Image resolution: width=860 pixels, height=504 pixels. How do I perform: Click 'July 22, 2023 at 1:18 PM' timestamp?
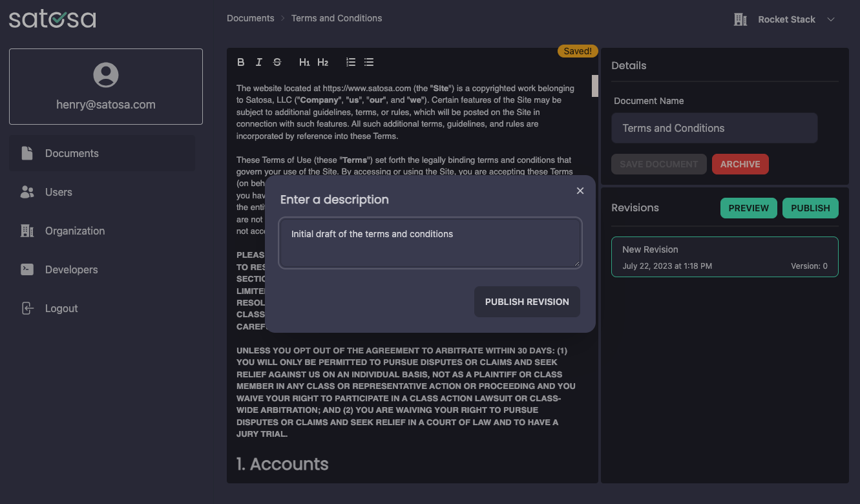(667, 266)
